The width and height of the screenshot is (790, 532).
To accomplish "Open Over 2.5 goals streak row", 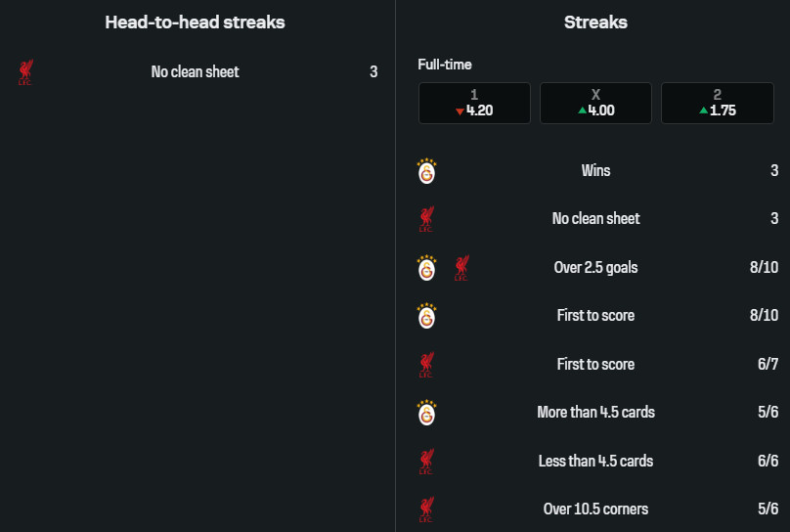I will pyautogui.click(x=595, y=267).
